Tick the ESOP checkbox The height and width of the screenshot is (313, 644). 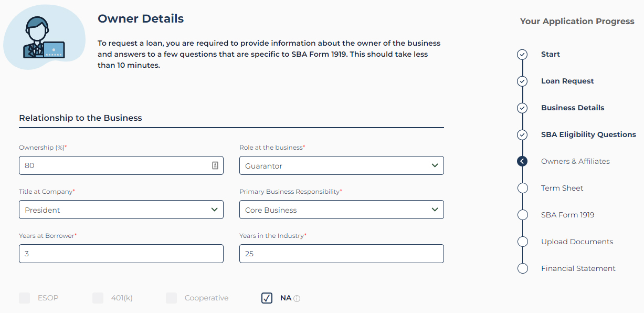(25, 298)
